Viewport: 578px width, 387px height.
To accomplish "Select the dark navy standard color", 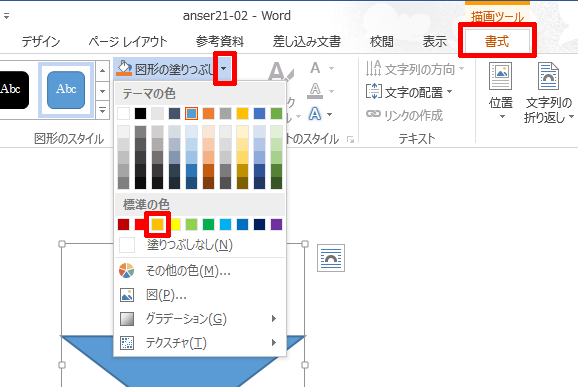I will 259,224.
